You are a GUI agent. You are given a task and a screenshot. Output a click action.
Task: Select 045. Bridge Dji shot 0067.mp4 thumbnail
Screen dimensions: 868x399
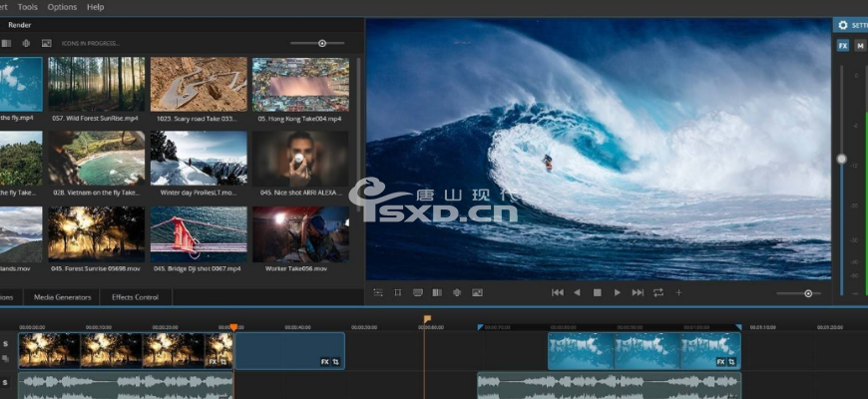[199, 234]
